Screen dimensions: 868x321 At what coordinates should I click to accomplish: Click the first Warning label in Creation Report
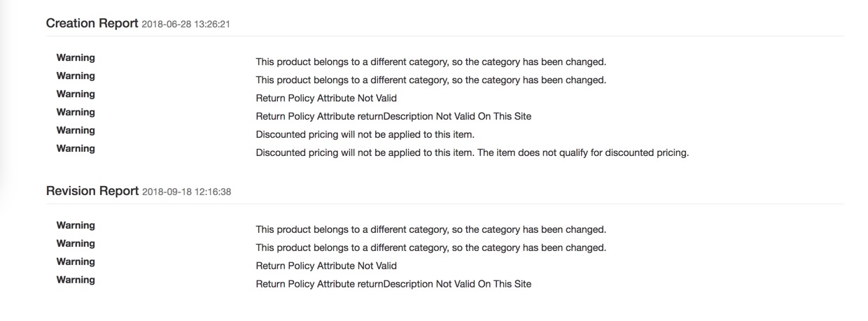tap(76, 57)
